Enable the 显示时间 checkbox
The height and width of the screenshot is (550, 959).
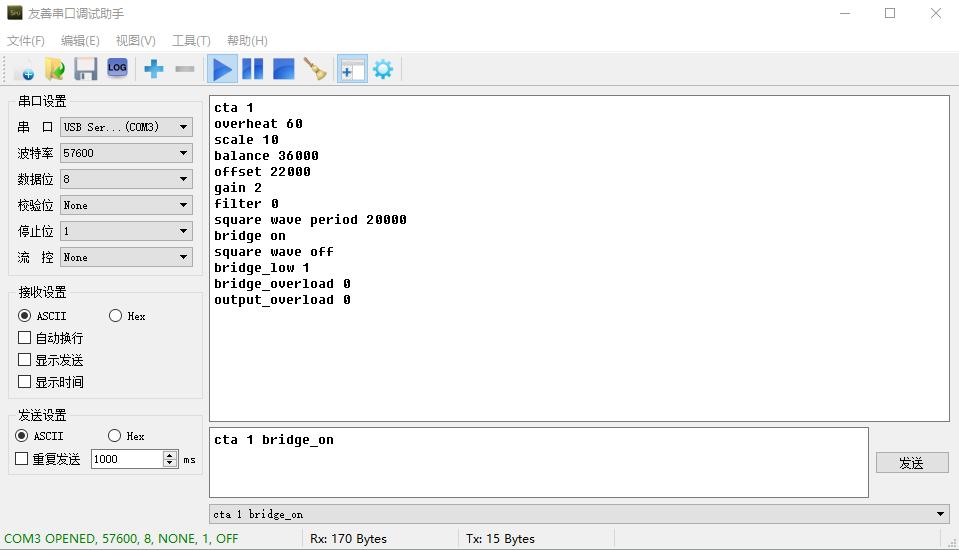tap(25, 382)
